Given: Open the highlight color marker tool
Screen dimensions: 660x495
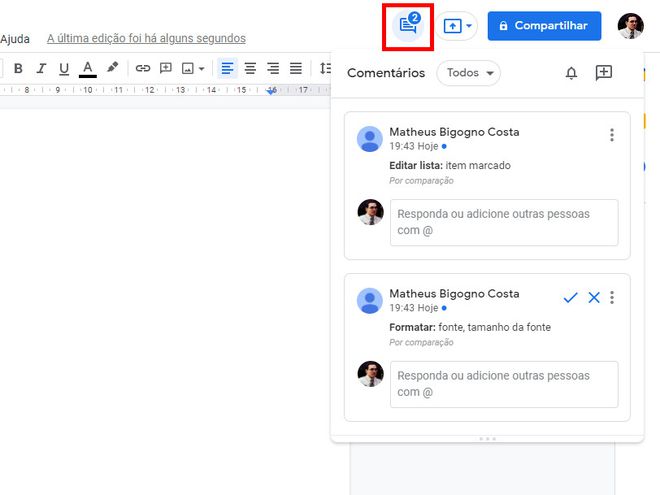Looking at the screenshot, I should (112, 68).
